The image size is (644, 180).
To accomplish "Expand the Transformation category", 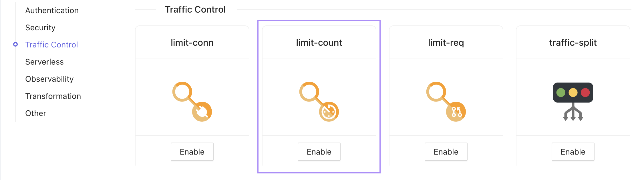I will click(x=53, y=96).
